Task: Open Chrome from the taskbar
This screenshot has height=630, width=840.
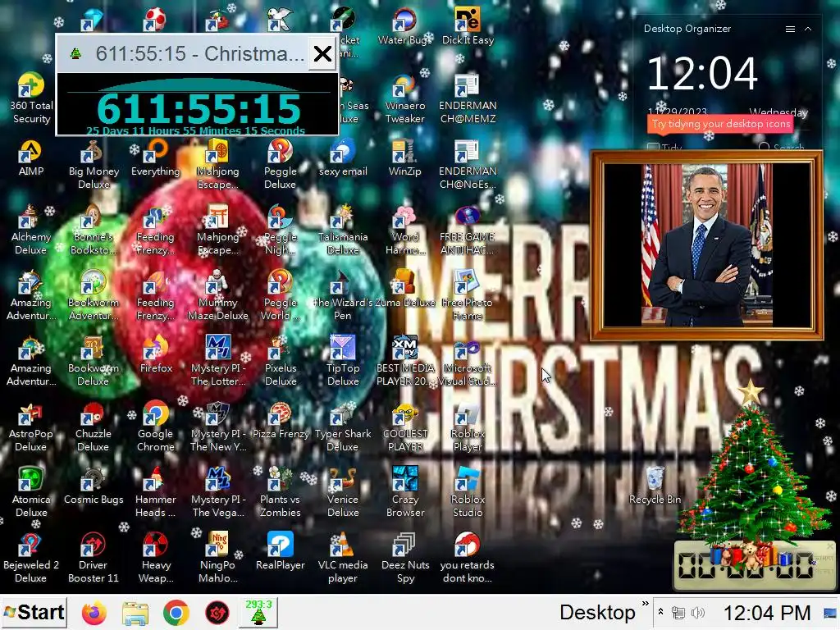Action: point(176,613)
